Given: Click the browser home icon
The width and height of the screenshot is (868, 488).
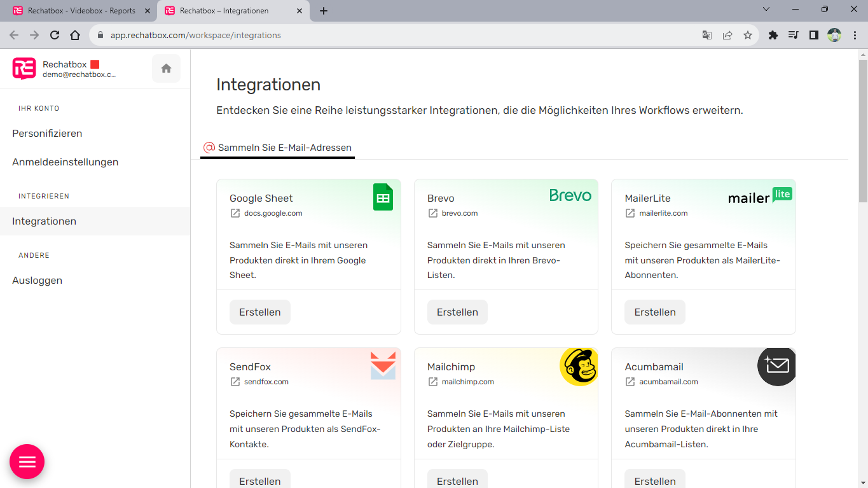Looking at the screenshot, I should click(x=75, y=35).
